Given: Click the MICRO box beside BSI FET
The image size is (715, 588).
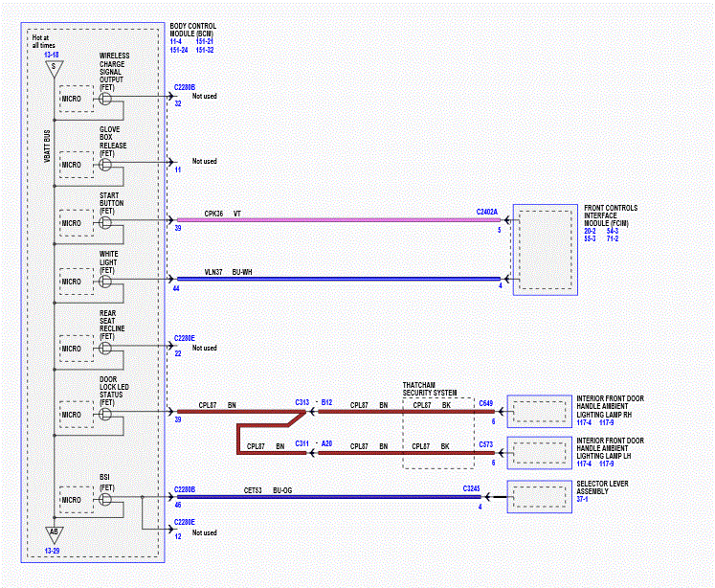Looking at the screenshot, I should pos(77,500).
